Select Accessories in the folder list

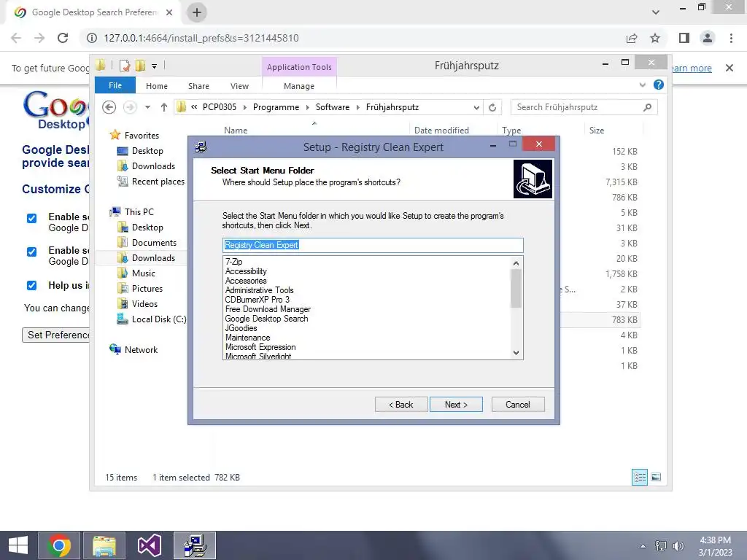pyautogui.click(x=246, y=281)
